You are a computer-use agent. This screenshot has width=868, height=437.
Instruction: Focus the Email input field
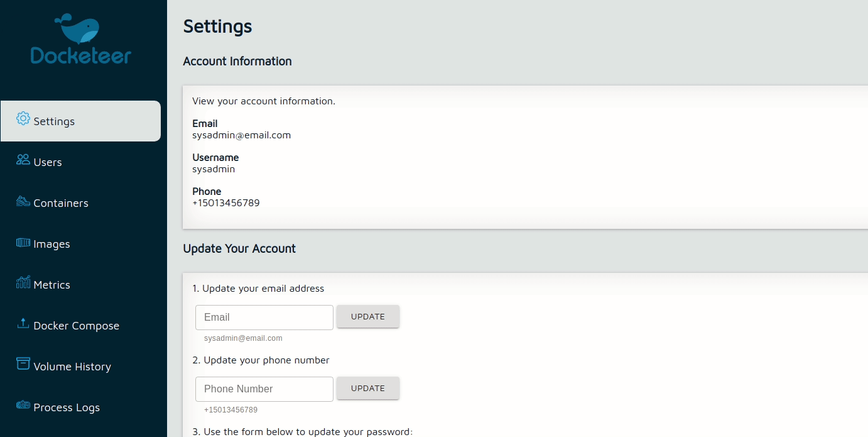(x=264, y=318)
